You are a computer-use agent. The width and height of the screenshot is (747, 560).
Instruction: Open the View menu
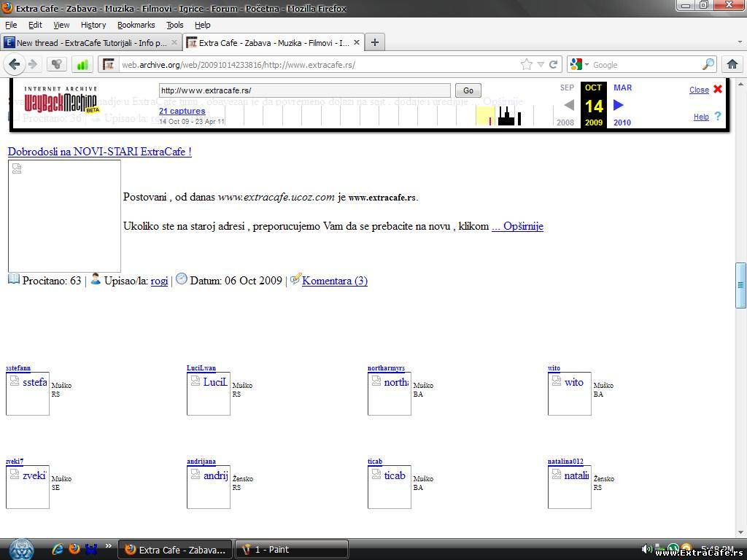pyautogui.click(x=61, y=25)
